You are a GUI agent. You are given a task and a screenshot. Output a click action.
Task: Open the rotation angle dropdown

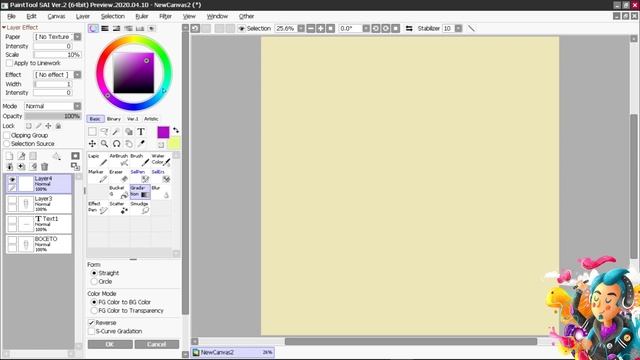click(366, 28)
